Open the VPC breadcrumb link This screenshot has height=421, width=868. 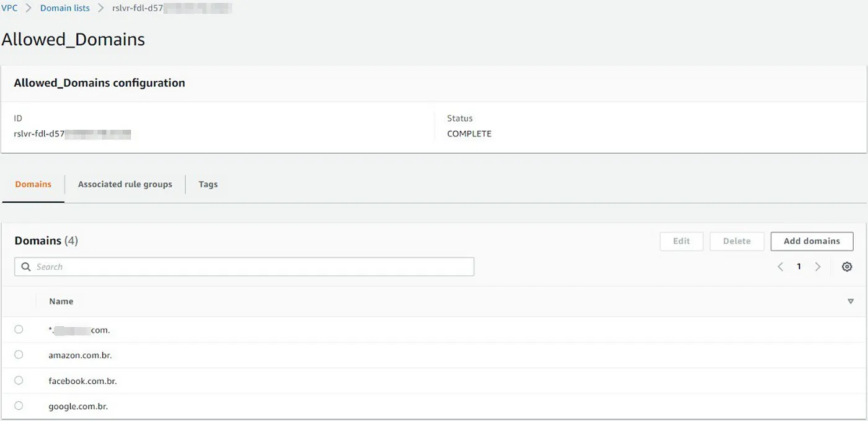point(9,8)
